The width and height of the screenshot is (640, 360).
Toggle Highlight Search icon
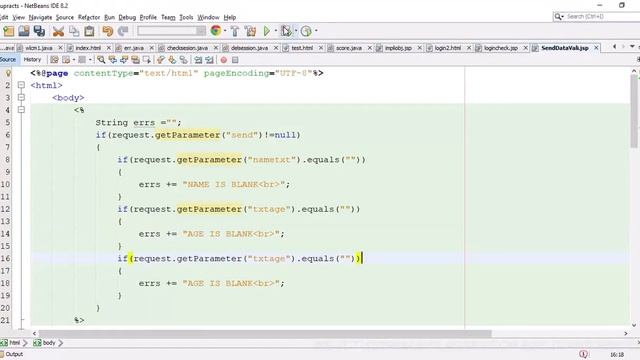135,60
